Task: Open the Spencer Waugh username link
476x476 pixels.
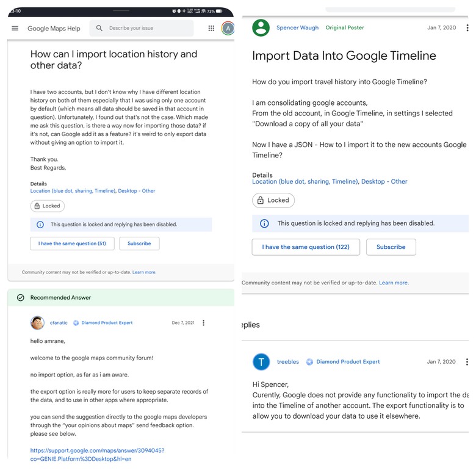Action: pyautogui.click(x=298, y=27)
